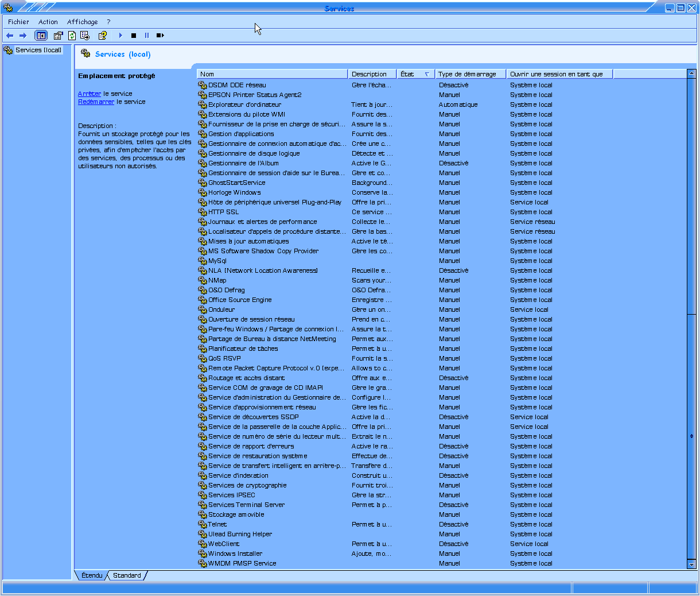The image size is (700, 596).
Task: Open the Properties toolbar icon
Action: [58, 36]
